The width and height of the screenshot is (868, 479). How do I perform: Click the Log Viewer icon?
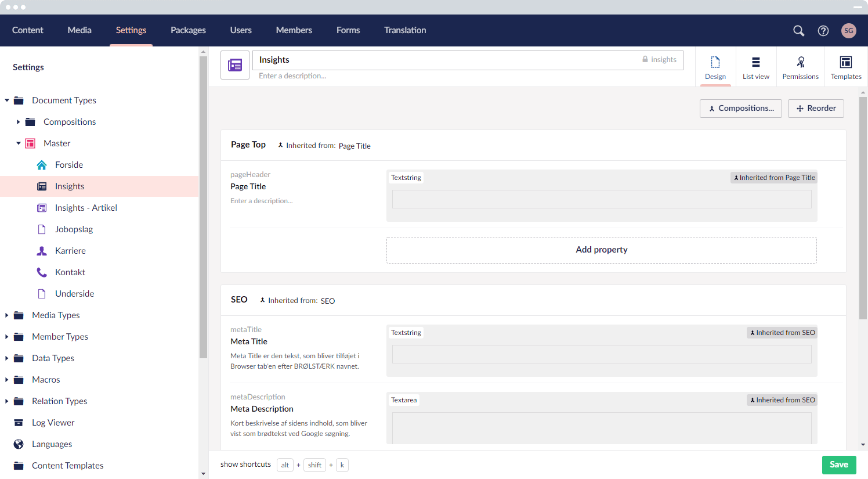[17, 422]
